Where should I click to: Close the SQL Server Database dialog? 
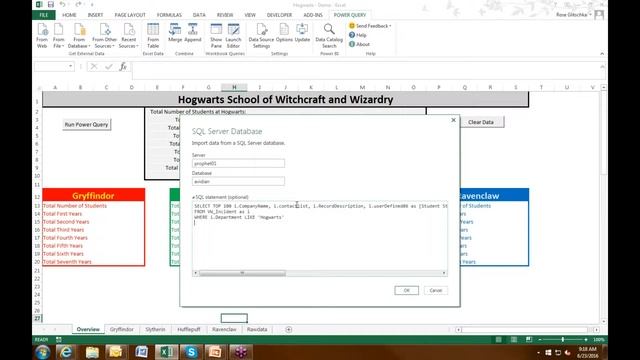click(x=453, y=120)
